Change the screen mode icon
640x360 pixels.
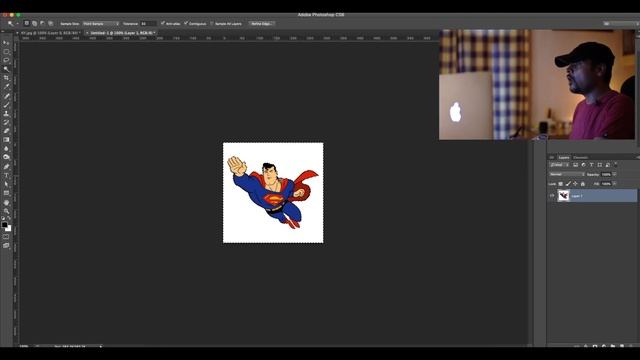click(6, 246)
